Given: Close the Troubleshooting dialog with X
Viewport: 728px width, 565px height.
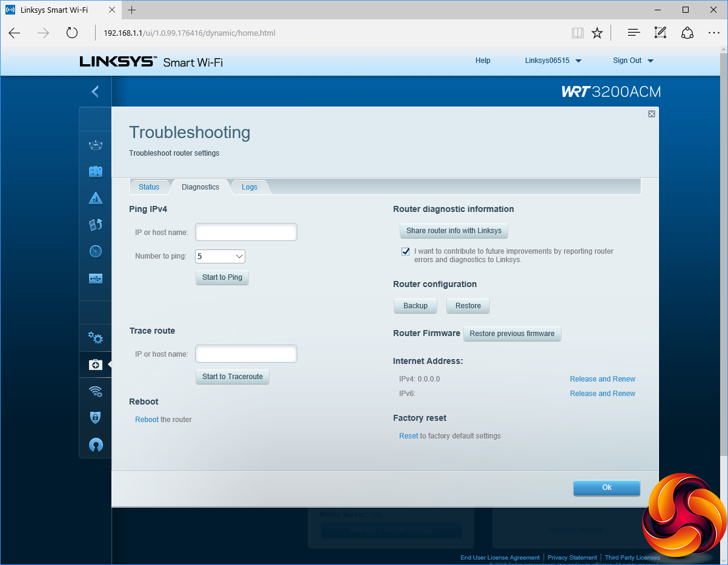Looking at the screenshot, I should tap(652, 114).
